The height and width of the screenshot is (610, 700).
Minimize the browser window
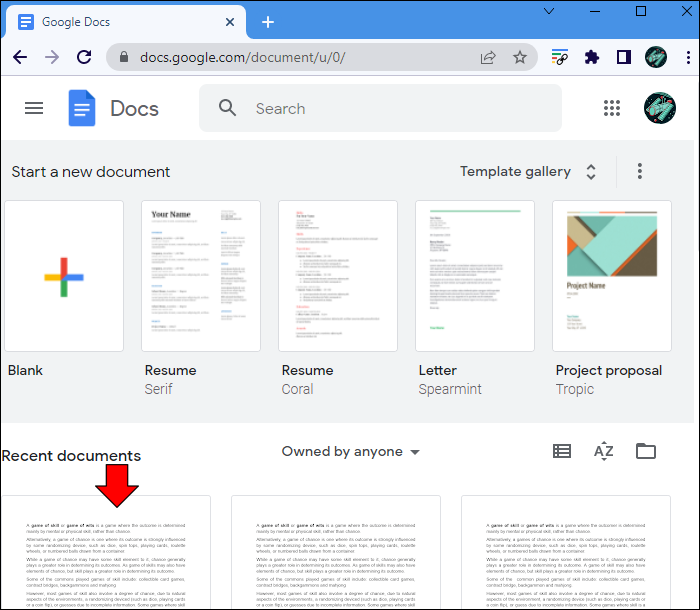point(595,11)
